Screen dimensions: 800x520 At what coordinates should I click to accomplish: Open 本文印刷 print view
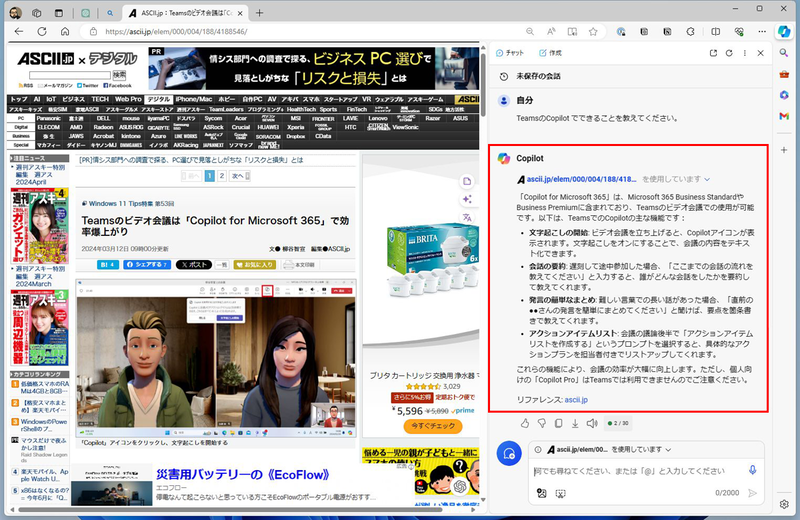pyautogui.click(x=300, y=265)
